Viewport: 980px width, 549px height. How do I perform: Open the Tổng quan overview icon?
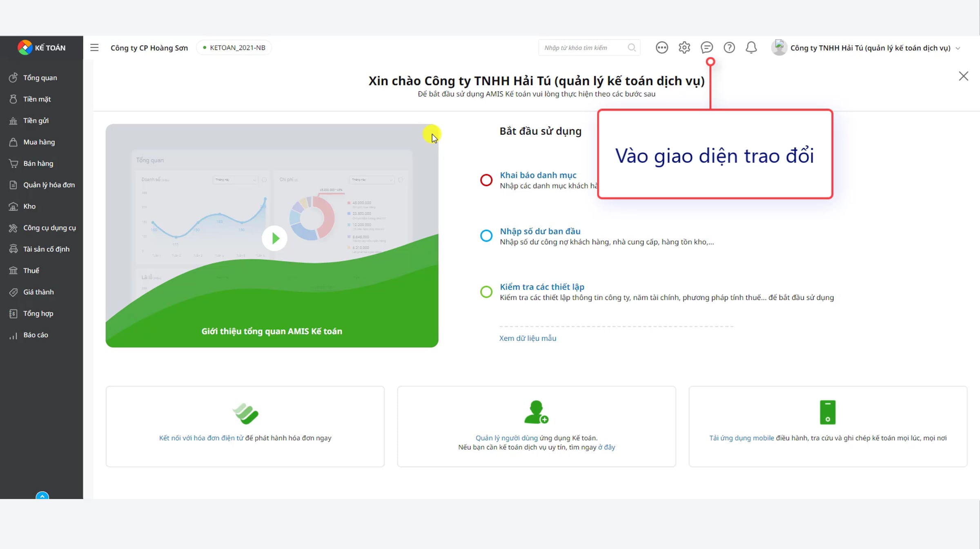tap(13, 78)
